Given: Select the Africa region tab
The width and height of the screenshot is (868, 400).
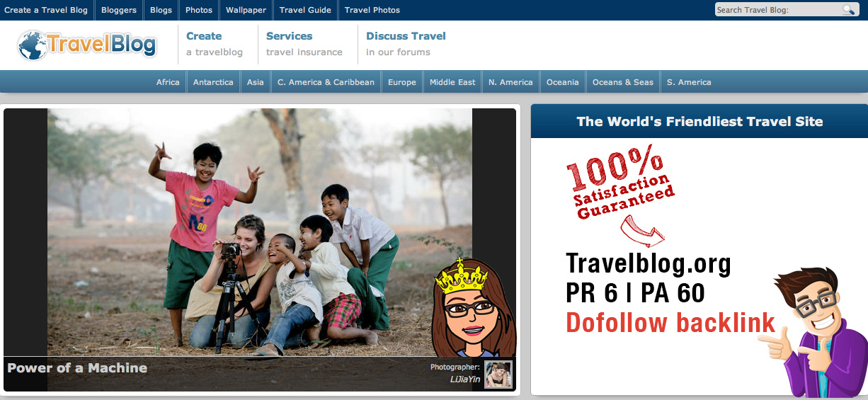Looking at the screenshot, I should (x=168, y=82).
